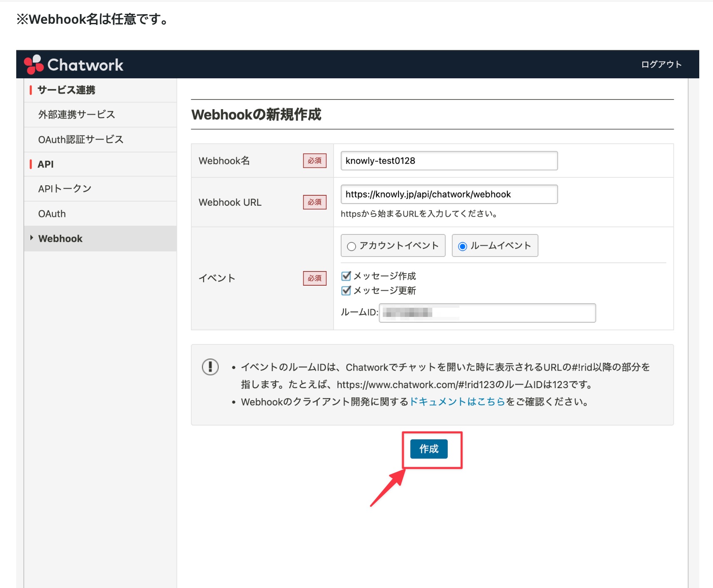This screenshot has width=713, height=588.
Task: Enable the メッセージ作成 checkbox
Action: tap(346, 276)
